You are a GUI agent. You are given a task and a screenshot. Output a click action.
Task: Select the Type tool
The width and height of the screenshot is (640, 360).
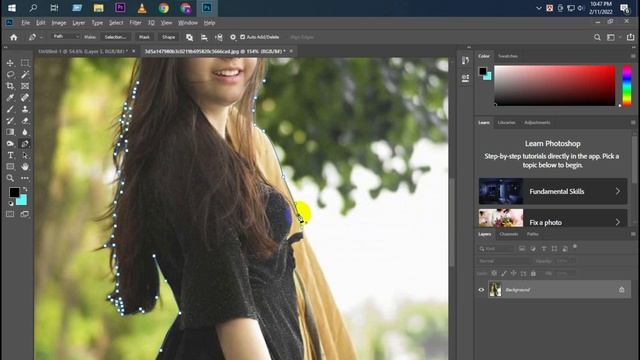coord(10,155)
